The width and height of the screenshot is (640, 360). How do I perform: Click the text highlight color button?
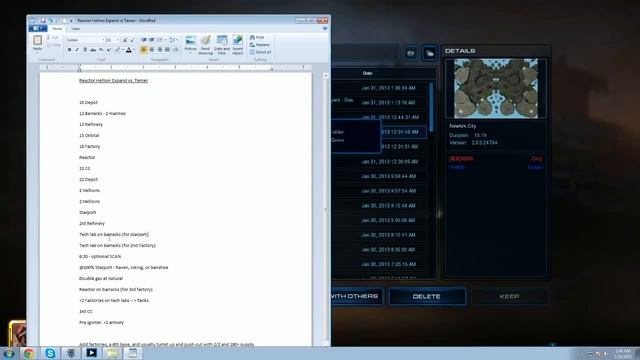click(117, 50)
